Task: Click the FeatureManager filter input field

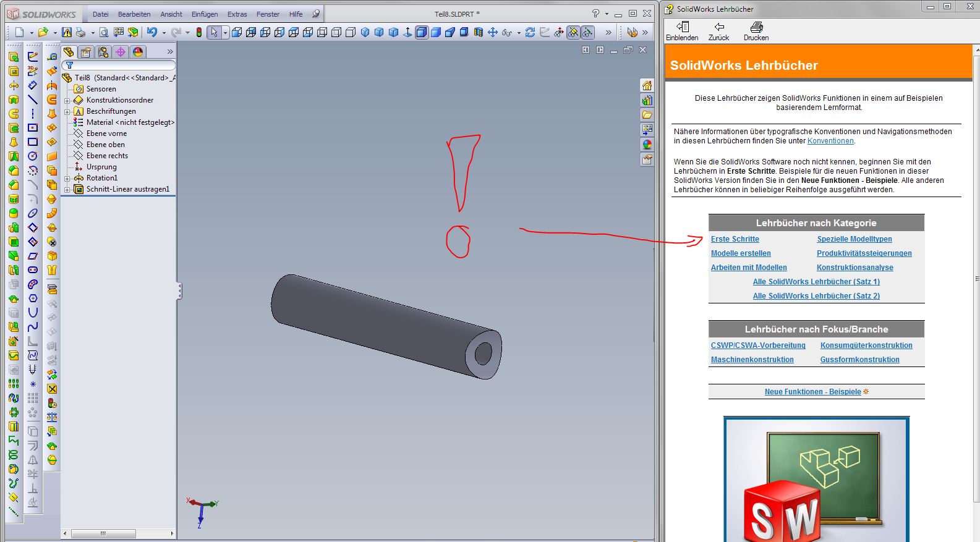Action: [119, 65]
